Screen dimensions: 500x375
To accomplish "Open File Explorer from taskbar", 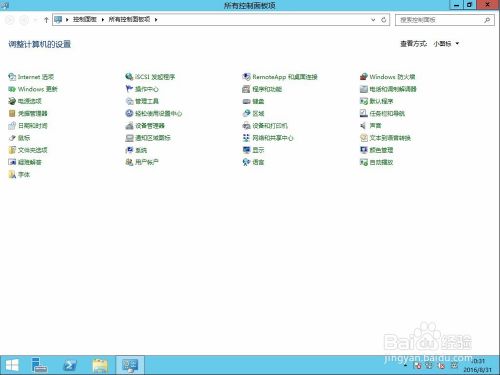I will point(100,365).
